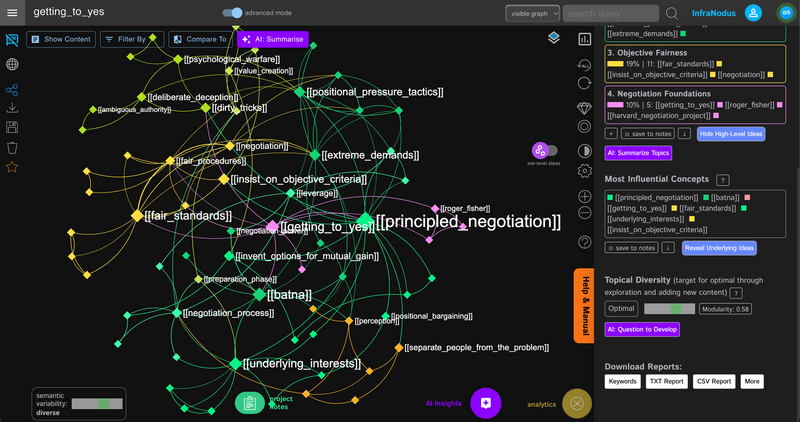Click the InfraNodus logo link
This screenshot has height=422, width=800.
tap(713, 13)
